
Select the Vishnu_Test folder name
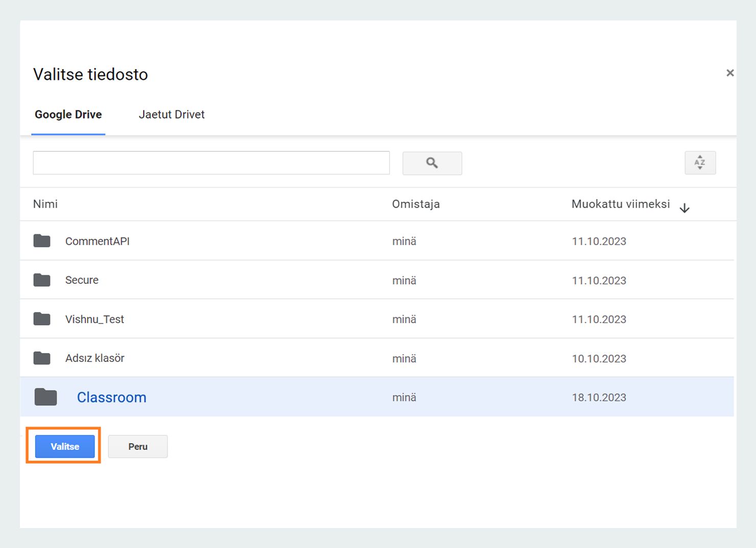pyautogui.click(x=94, y=319)
